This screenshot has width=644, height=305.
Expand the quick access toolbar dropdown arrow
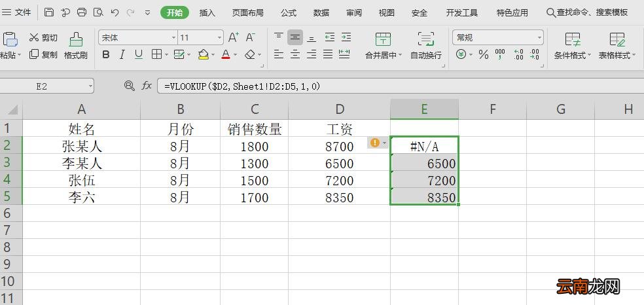click(147, 12)
